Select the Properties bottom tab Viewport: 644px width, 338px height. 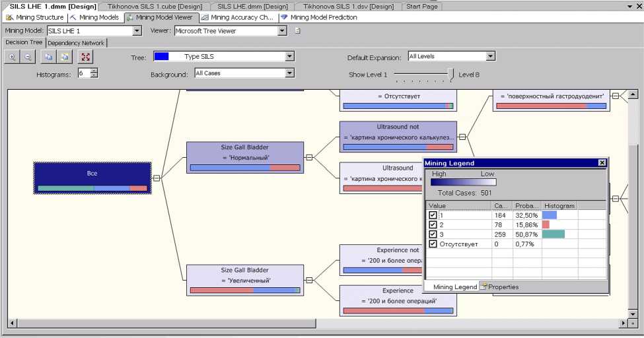point(499,287)
